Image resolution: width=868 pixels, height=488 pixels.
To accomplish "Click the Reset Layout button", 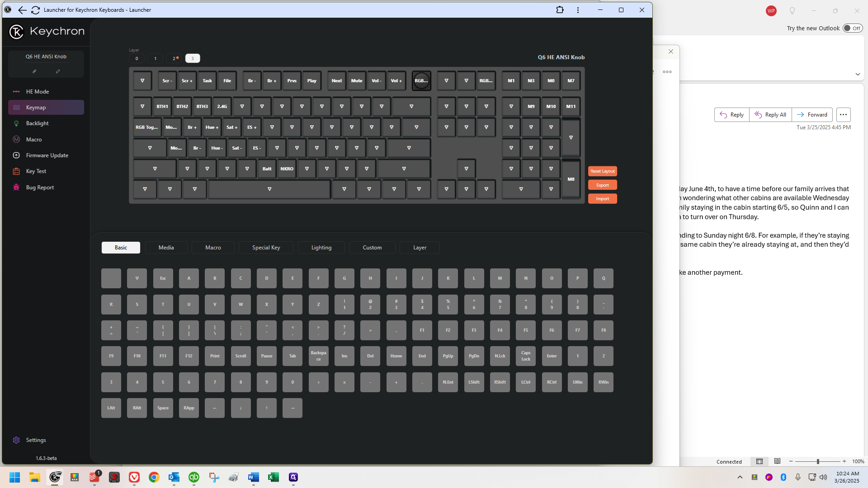I will pyautogui.click(x=602, y=171).
